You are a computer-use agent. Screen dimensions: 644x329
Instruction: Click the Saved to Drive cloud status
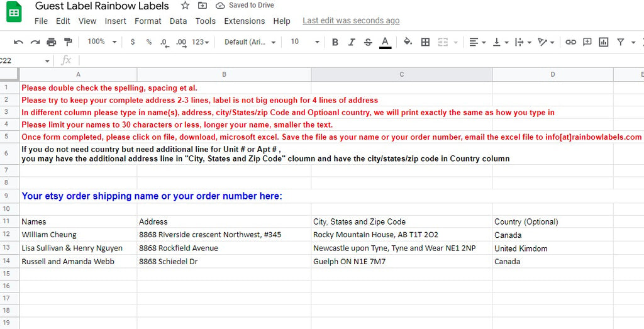[245, 5]
